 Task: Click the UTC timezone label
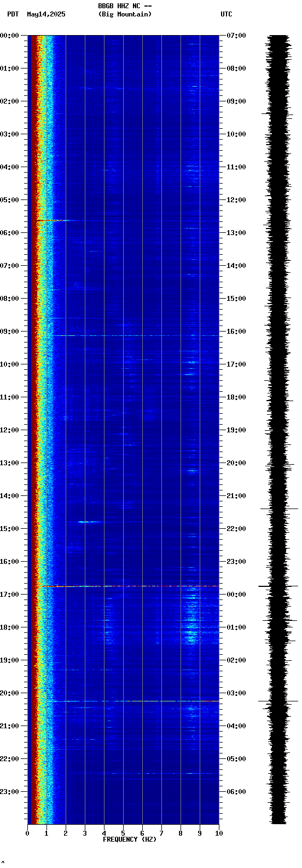click(226, 14)
